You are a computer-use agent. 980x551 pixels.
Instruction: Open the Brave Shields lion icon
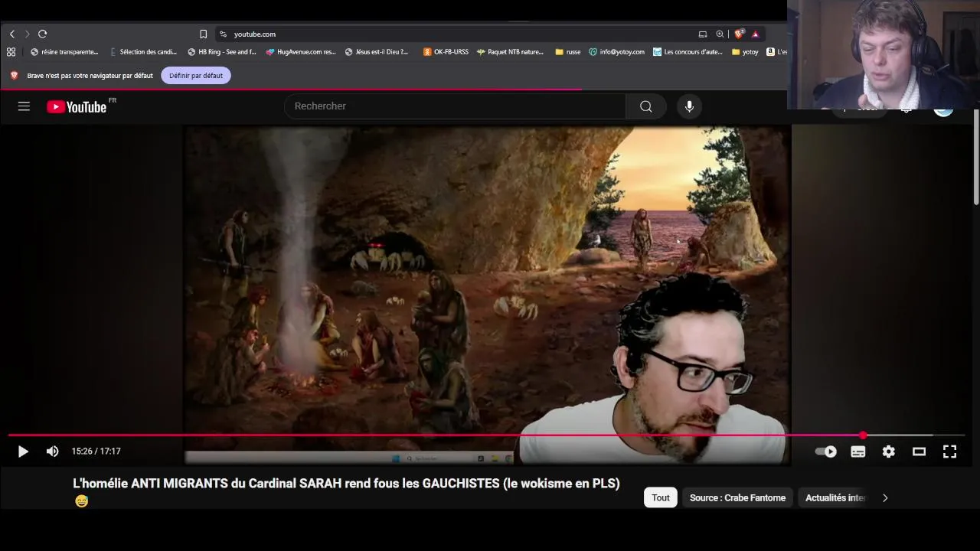click(738, 34)
